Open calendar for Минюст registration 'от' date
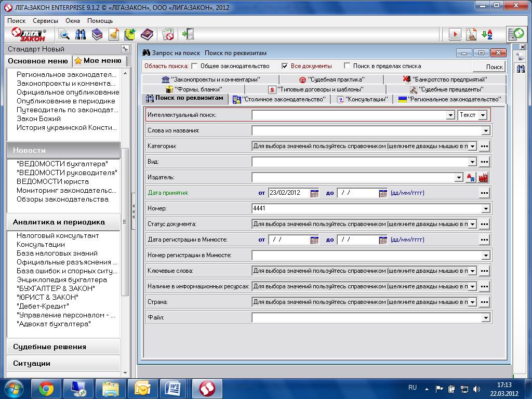532x399 pixels. [x=314, y=240]
